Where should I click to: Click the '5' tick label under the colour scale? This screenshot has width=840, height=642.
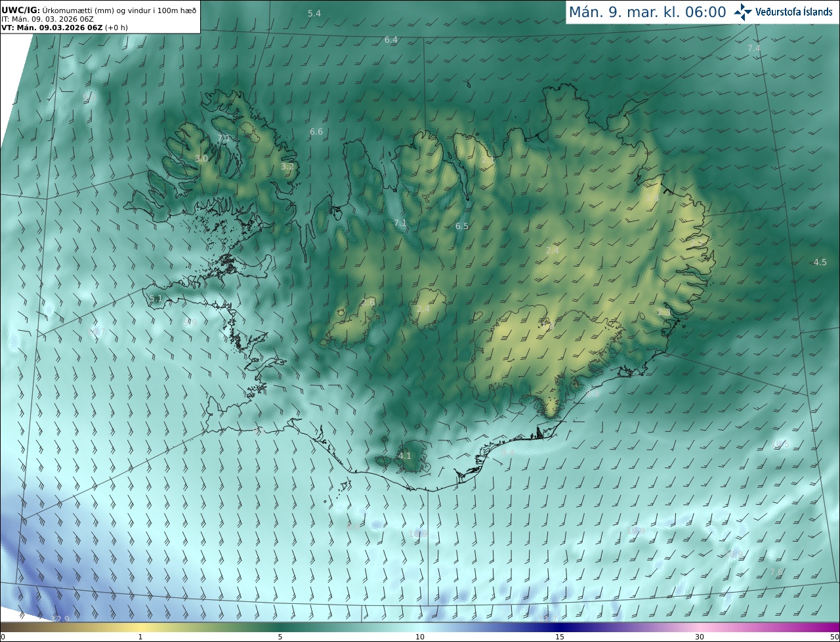(280, 637)
